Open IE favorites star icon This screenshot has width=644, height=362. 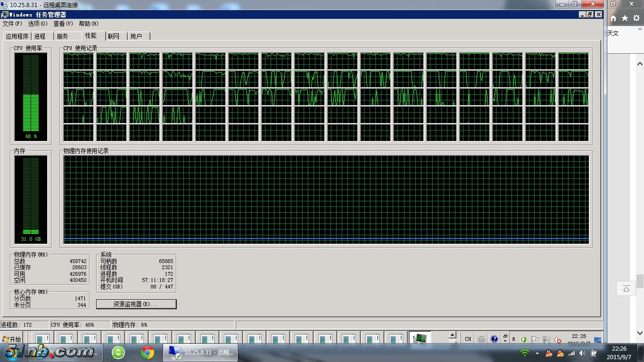point(625,18)
